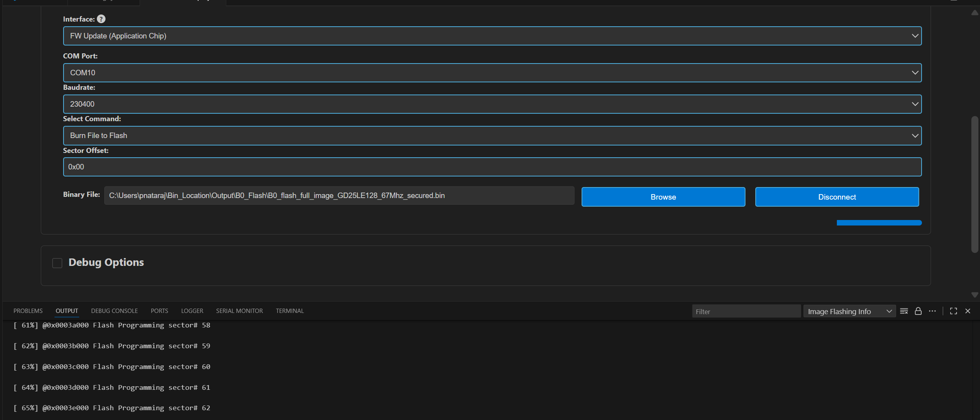980x420 pixels.
Task: Expand the COM Port dropdown
Action: click(x=492, y=73)
